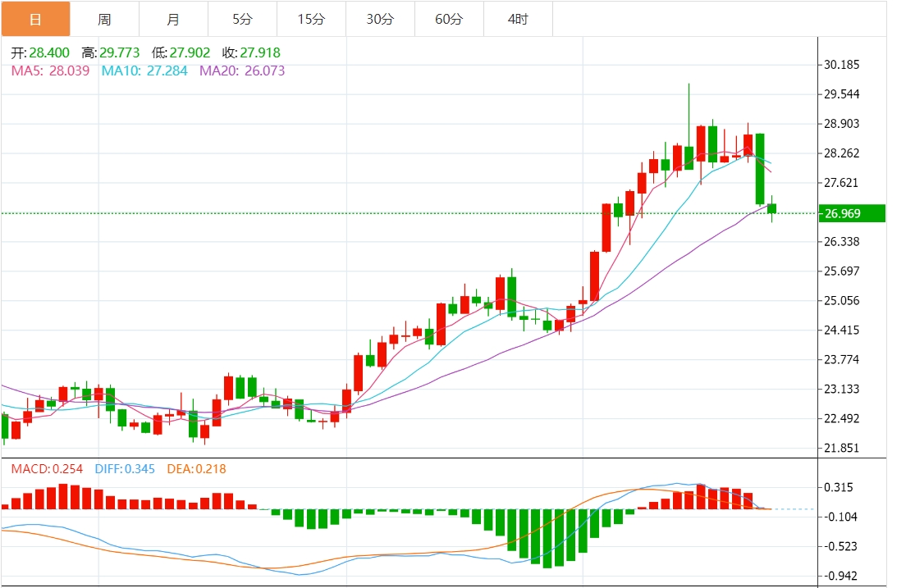The height and width of the screenshot is (588, 906).
Task: Click the 29.544 price axis label
Action: [841, 94]
